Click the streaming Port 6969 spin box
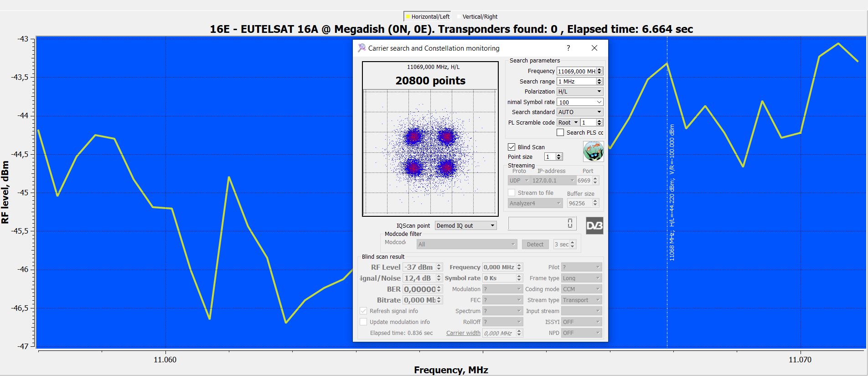 tap(588, 180)
